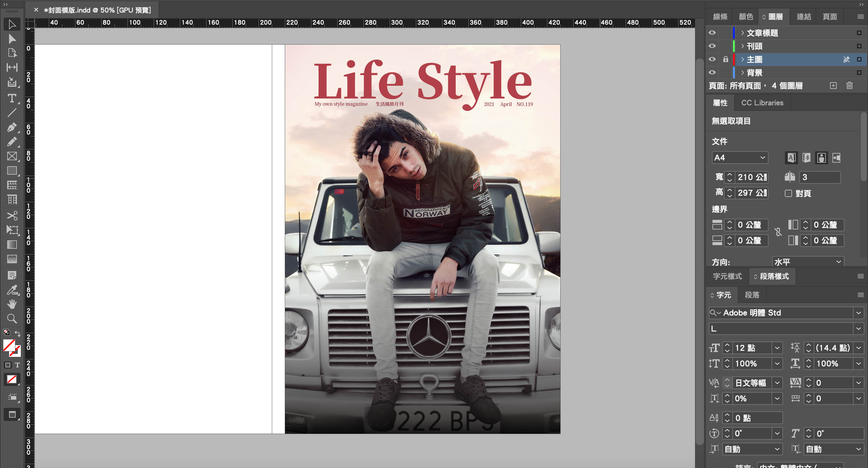Viewport: 868px width, 468px height.
Task: Click the page width 210 field
Action: (x=751, y=177)
